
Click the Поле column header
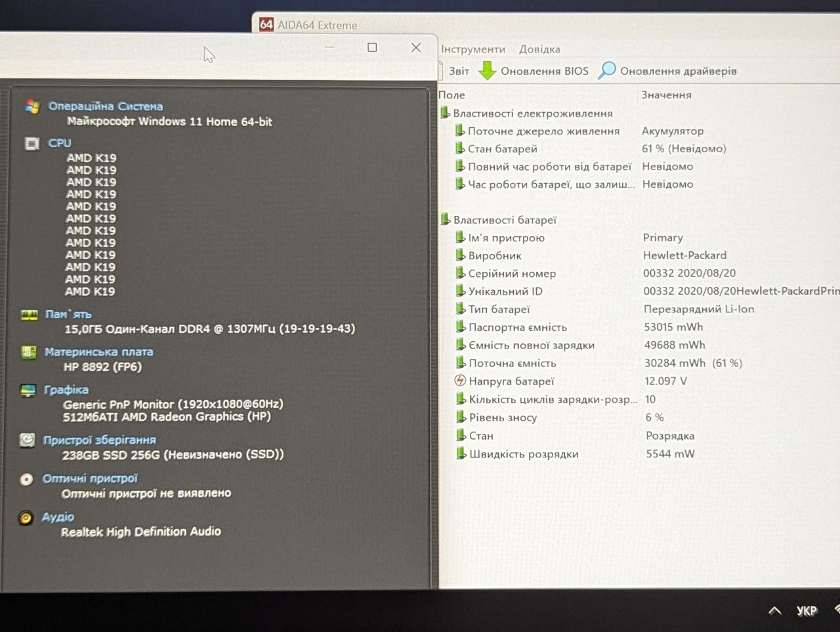click(x=451, y=95)
